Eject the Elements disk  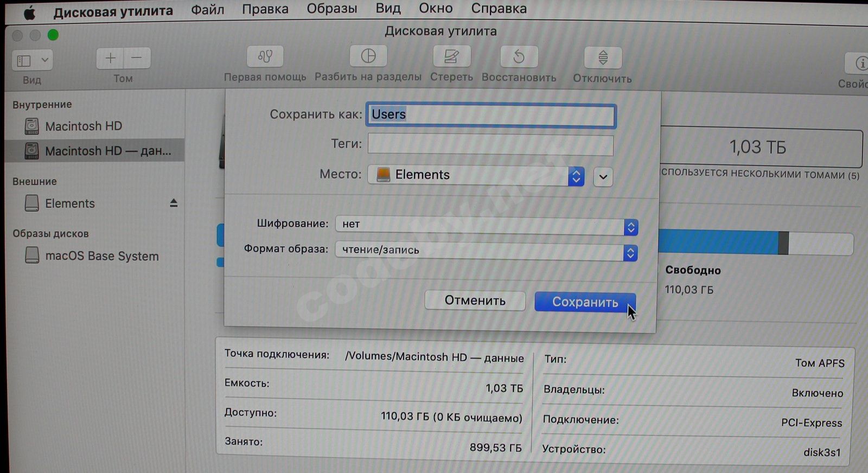click(x=174, y=203)
